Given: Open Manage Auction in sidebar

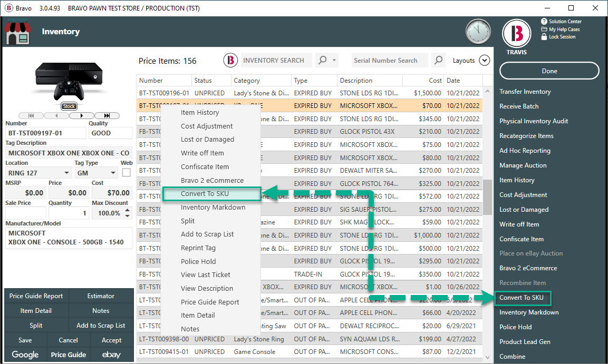Looking at the screenshot, I should coord(523,165).
